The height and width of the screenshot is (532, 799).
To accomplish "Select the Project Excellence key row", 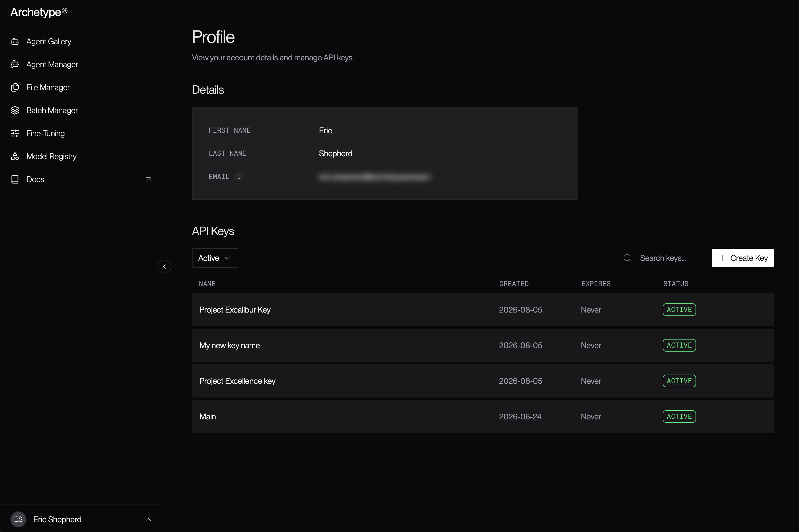I will [483, 381].
